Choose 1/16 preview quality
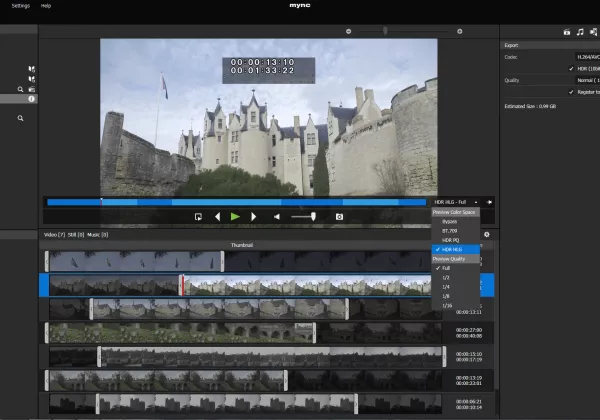The height and width of the screenshot is (420, 600). click(455, 305)
